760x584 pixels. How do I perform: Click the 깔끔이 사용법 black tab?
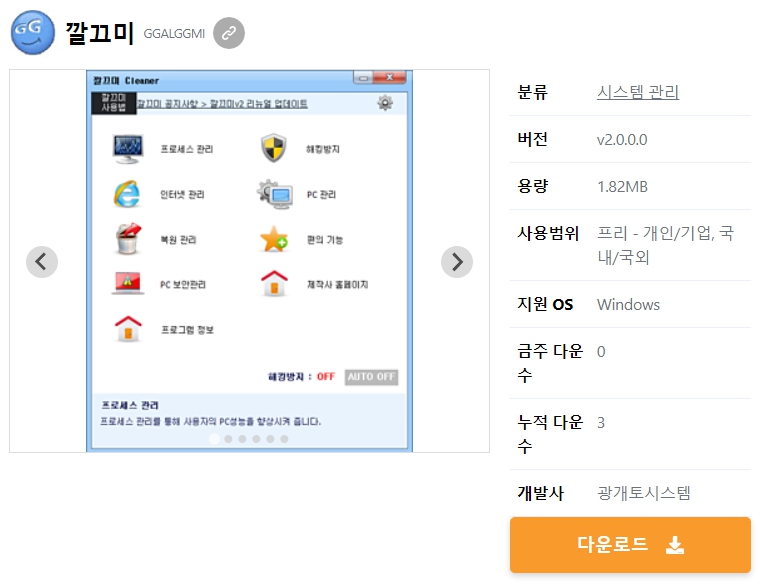(114, 103)
